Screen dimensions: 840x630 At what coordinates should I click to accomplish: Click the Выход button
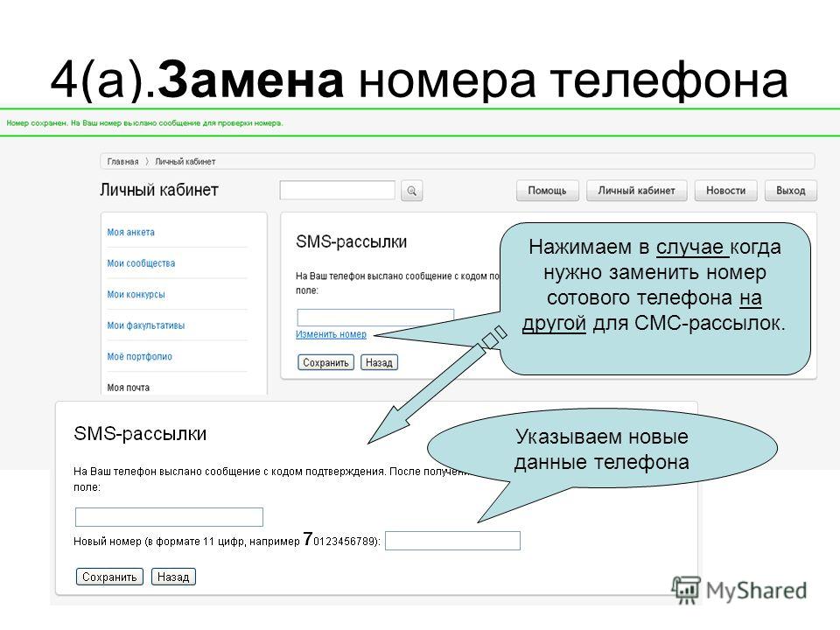click(x=791, y=191)
